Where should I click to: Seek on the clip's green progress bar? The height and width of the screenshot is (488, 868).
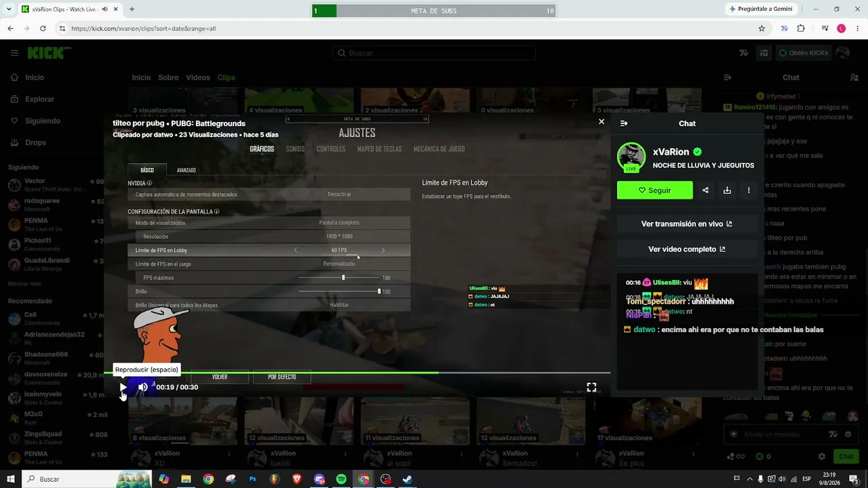point(357,372)
